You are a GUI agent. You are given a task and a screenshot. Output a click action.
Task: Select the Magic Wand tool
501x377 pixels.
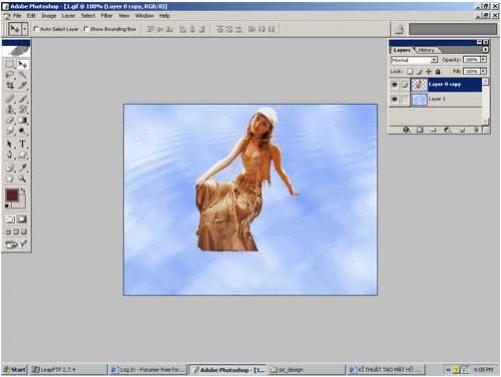coord(23,75)
